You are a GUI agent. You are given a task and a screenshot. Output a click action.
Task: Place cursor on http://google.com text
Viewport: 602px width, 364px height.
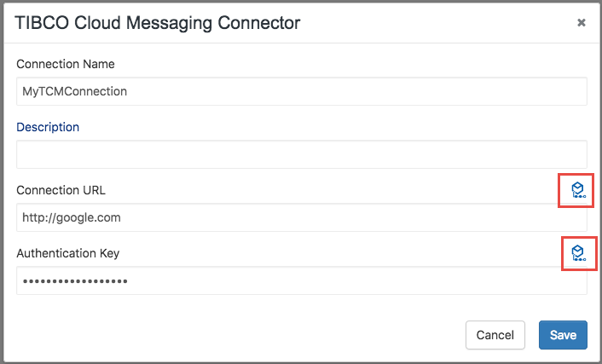[72, 217]
